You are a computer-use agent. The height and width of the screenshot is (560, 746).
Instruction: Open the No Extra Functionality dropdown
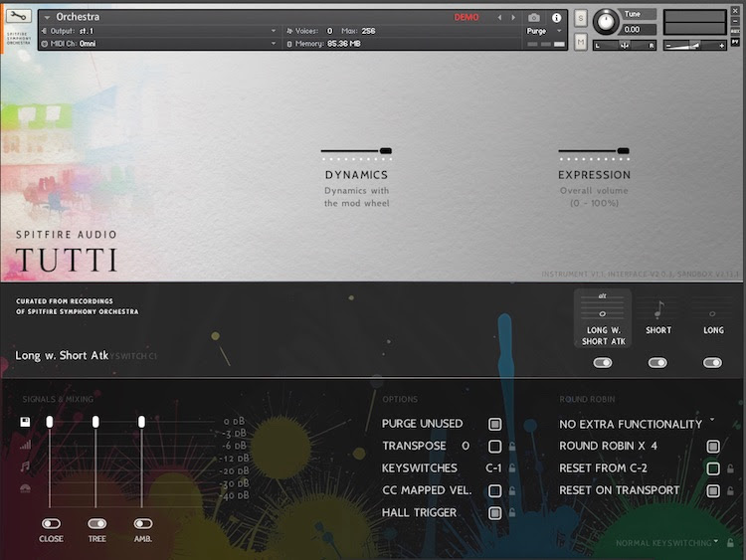pyautogui.click(x=636, y=424)
